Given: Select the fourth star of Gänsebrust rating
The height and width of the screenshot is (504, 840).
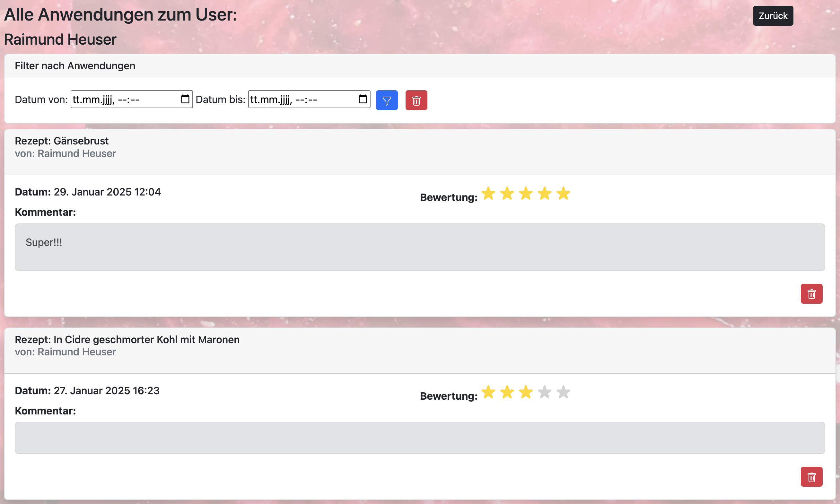Looking at the screenshot, I should pyautogui.click(x=544, y=193).
